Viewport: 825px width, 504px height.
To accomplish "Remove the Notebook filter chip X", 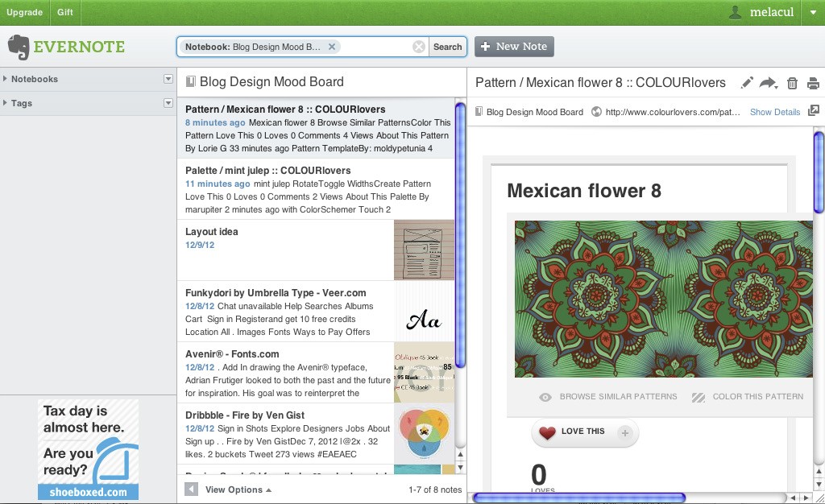I will tap(332, 47).
